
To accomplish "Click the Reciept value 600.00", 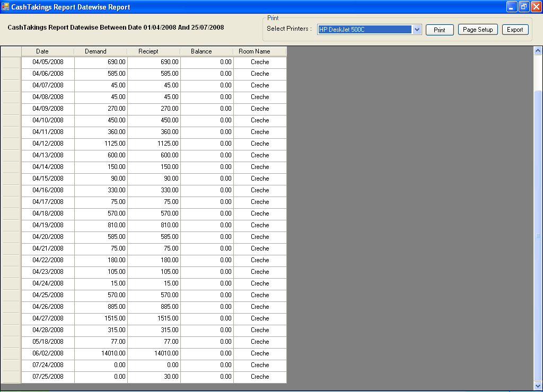I will (x=154, y=155).
